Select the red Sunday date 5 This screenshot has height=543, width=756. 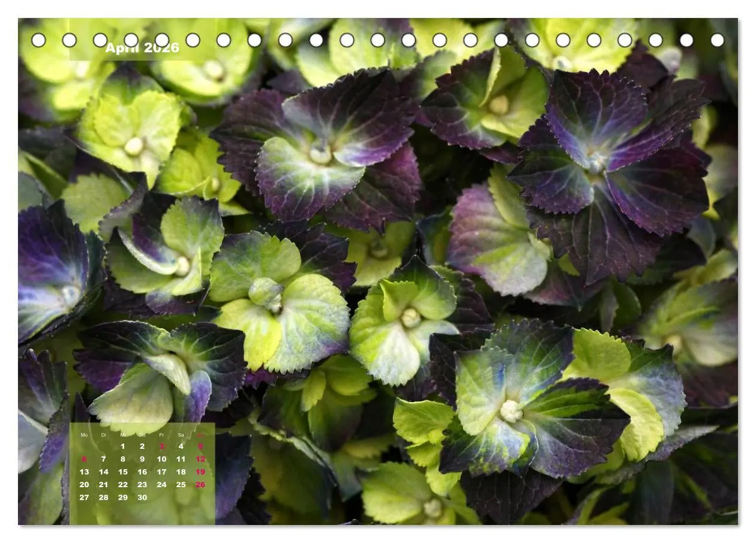pos(200,446)
